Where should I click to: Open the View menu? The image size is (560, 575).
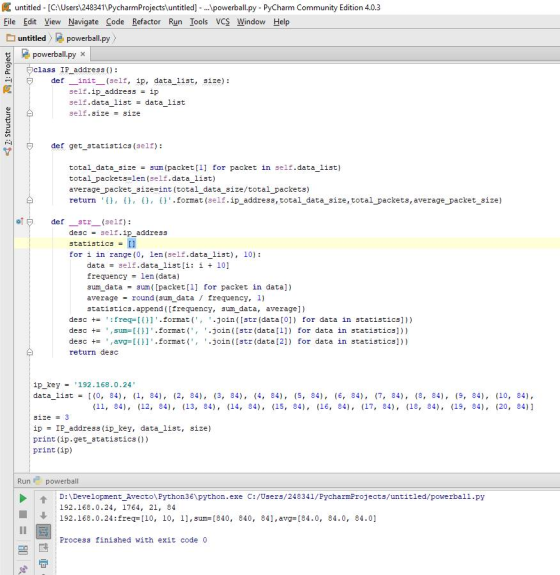tap(52, 22)
